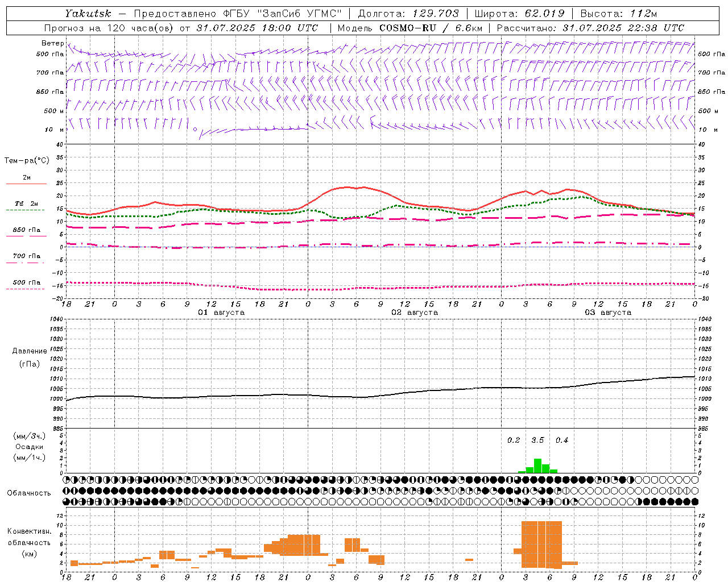Select the Высота: 112м header value

click(618, 14)
